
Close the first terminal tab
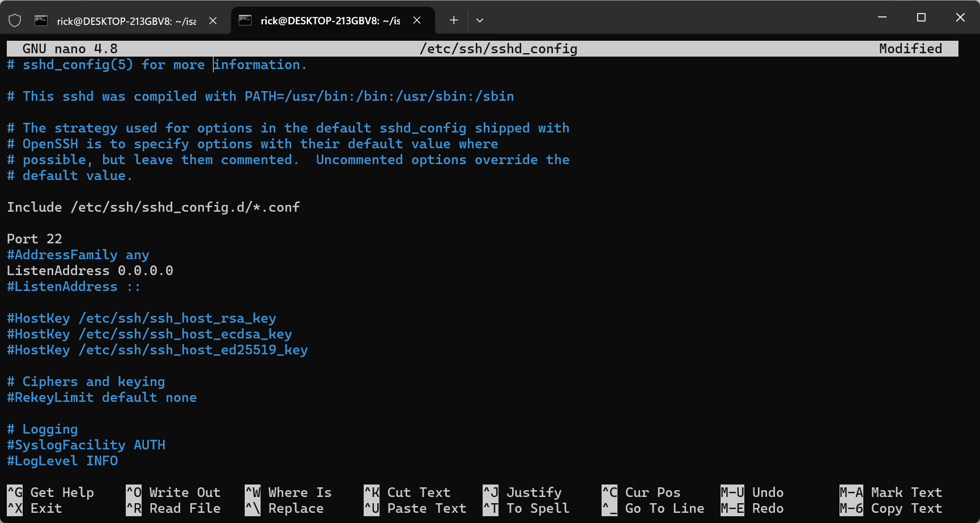point(213,21)
